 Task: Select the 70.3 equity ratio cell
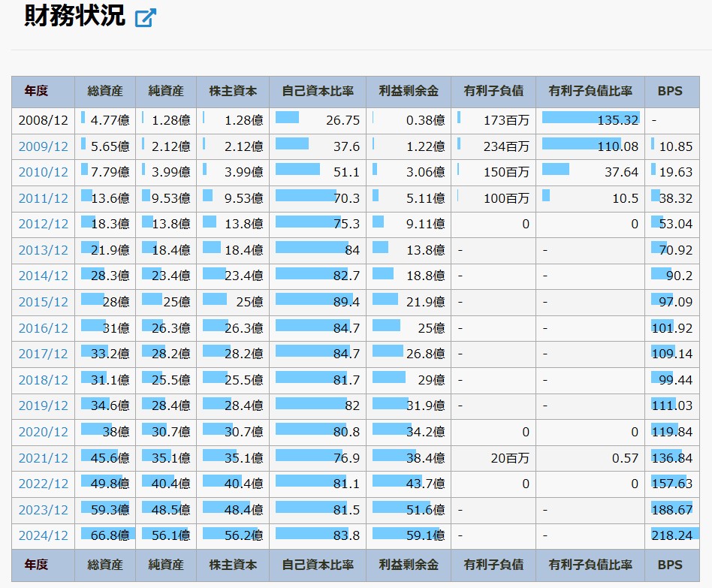coord(318,198)
